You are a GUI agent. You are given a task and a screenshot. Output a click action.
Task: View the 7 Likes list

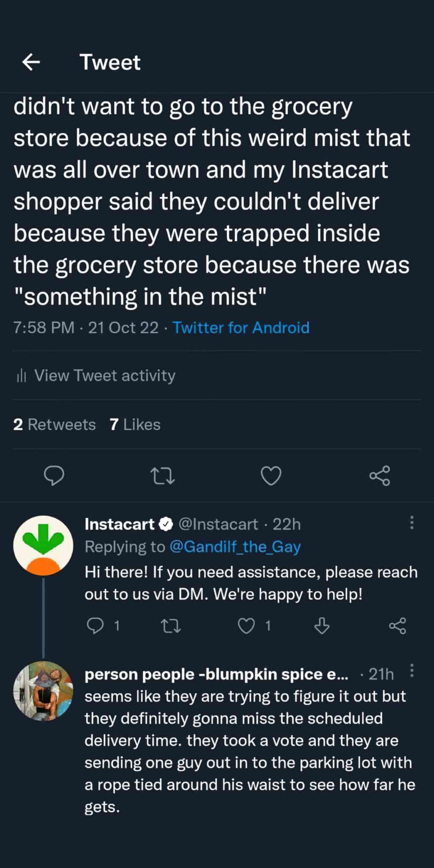point(135,424)
